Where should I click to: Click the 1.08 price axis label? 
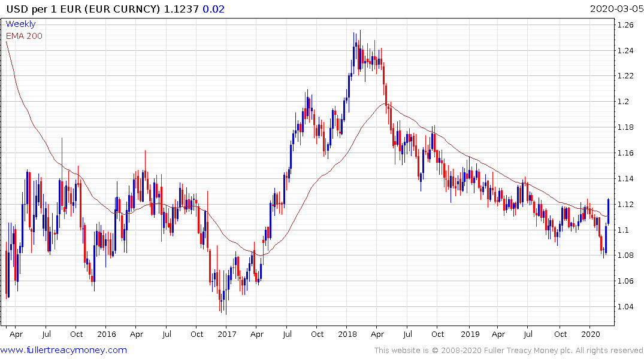pyautogui.click(x=625, y=255)
